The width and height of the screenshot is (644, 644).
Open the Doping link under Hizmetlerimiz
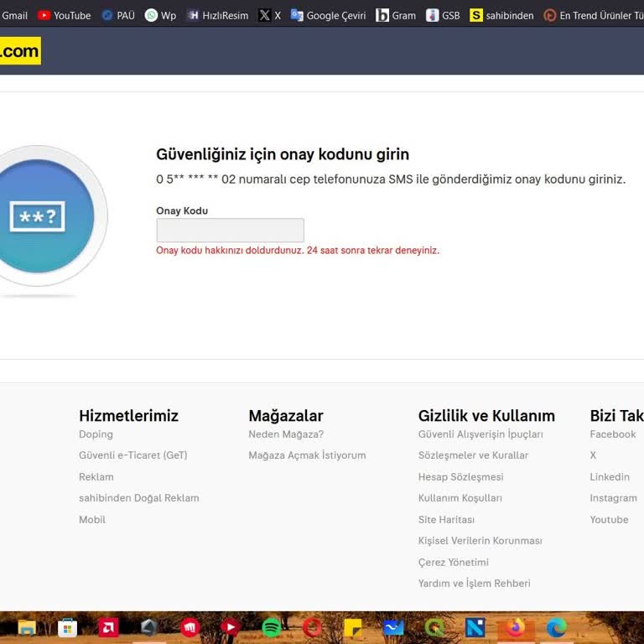[x=96, y=434]
